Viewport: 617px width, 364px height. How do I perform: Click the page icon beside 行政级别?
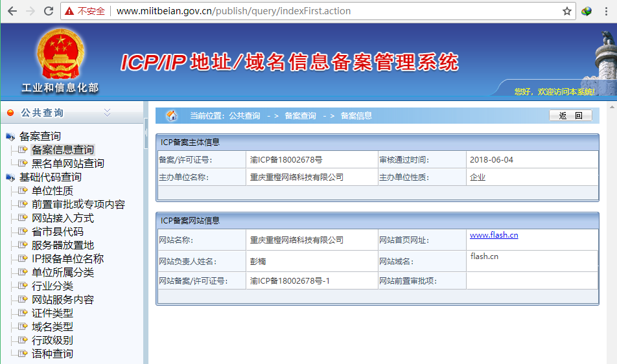tap(23, 340)
